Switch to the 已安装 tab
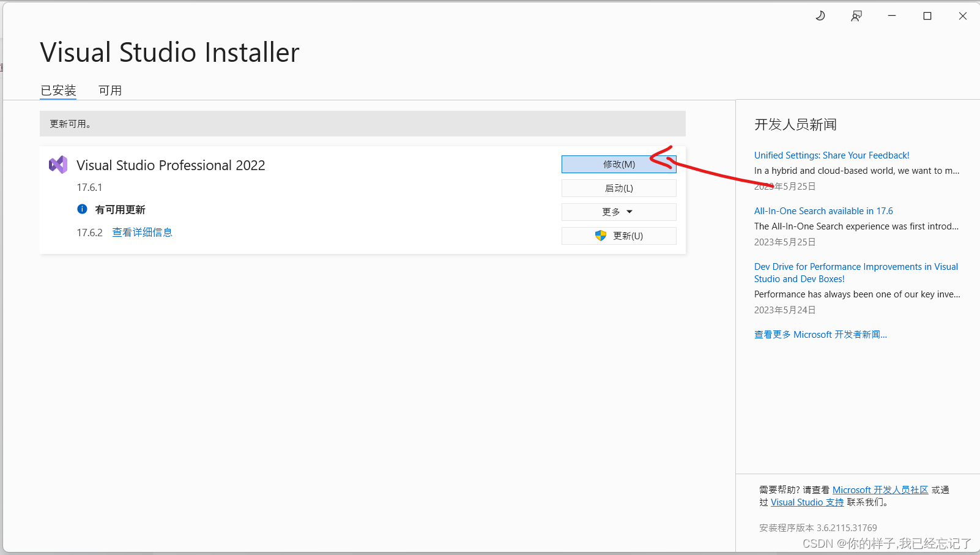Image resolution: width=980 pixels, height=555 pixels. [x=58, y=91]
